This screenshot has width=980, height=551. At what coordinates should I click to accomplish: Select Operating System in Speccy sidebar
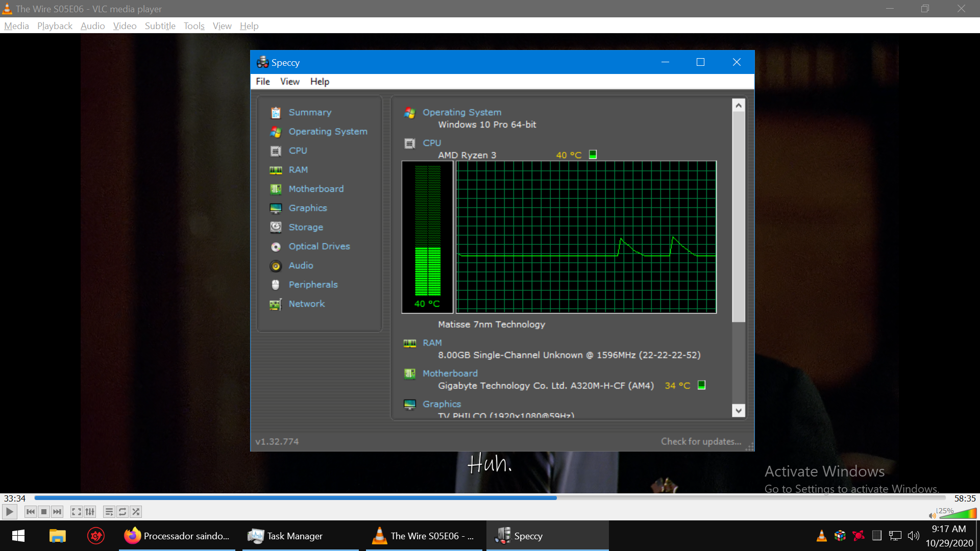(x=328, y=132)
